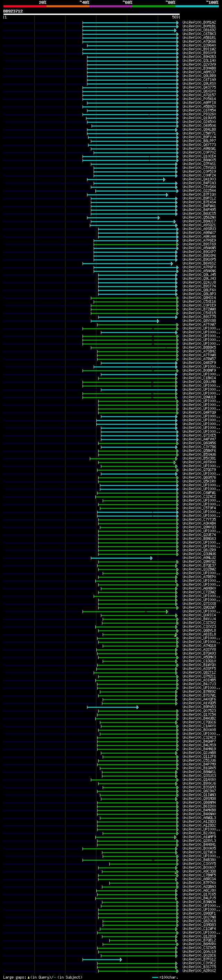
Task: Select the UniRef100_A8MS37 label
Action: 199,72
